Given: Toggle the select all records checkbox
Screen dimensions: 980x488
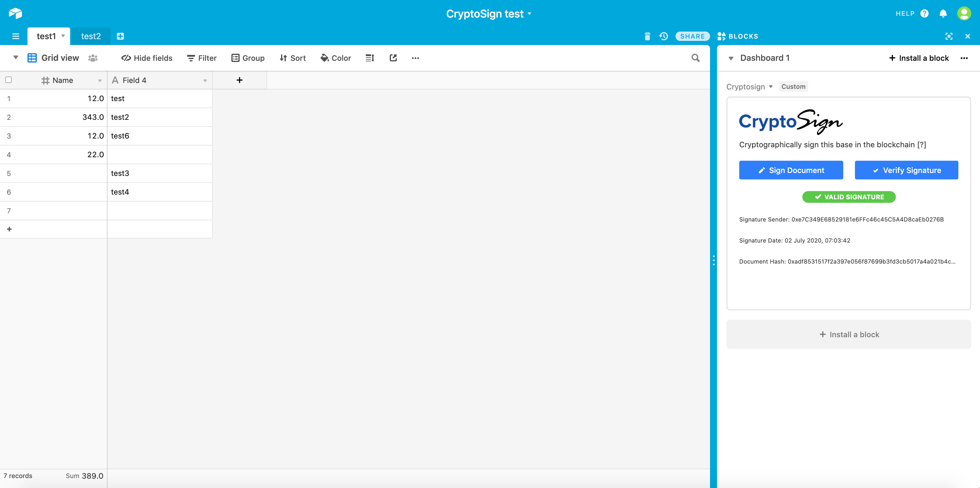Looking at the screenshot, I should coord(8,80).
